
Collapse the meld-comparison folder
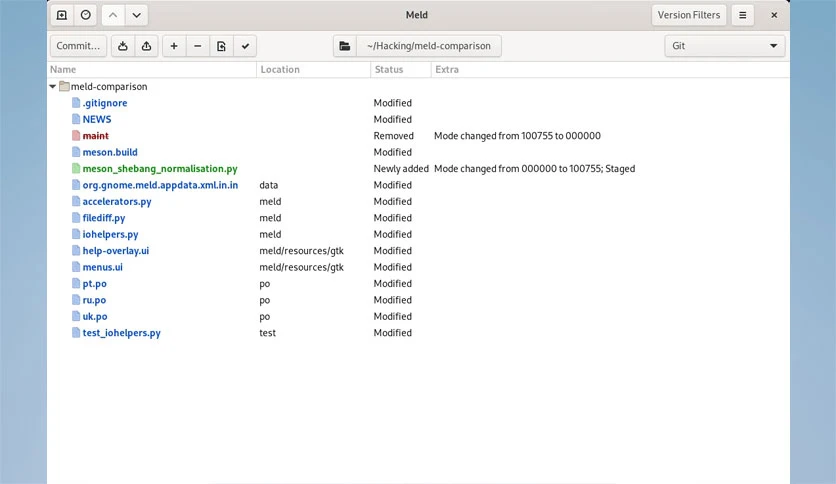click(x=53, y=86)
